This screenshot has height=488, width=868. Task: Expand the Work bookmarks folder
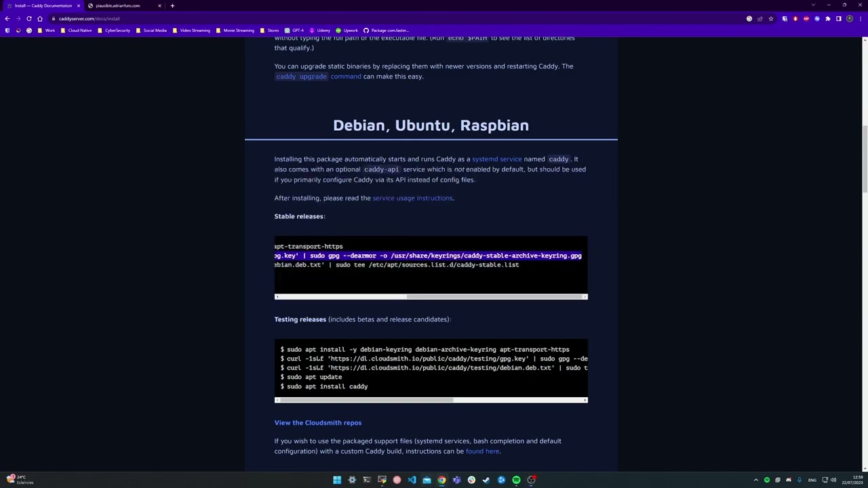[47, 30]
